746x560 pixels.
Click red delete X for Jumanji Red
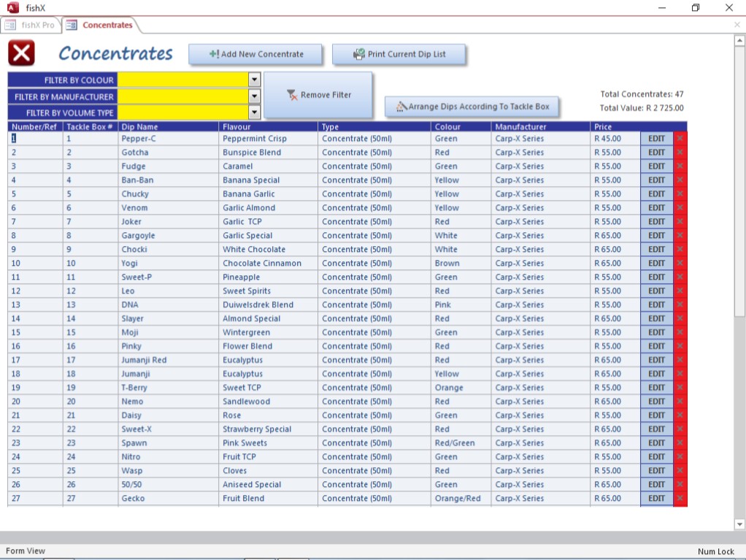pyautogui.click(x=680, y=360)
